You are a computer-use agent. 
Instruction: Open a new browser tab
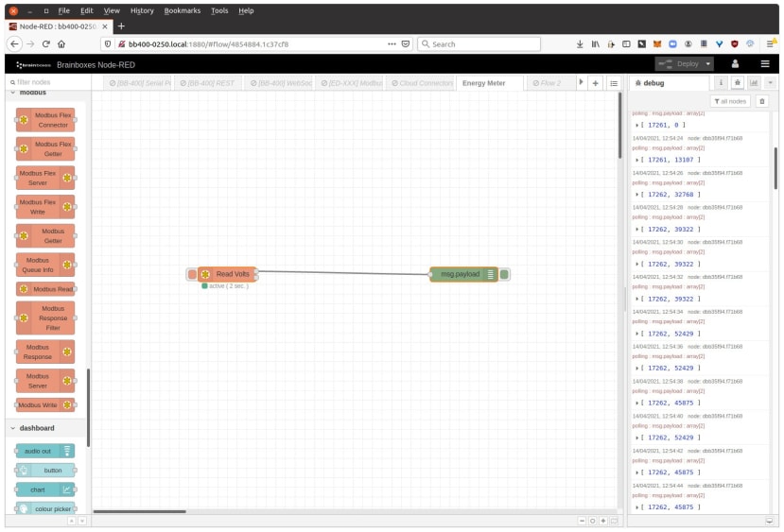pyautogui.click(x=121, y=26)
